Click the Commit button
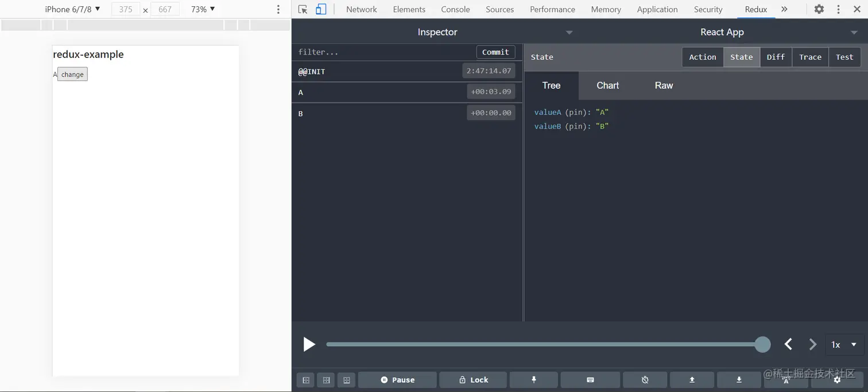Screen dimensions: 868x392 495,52
